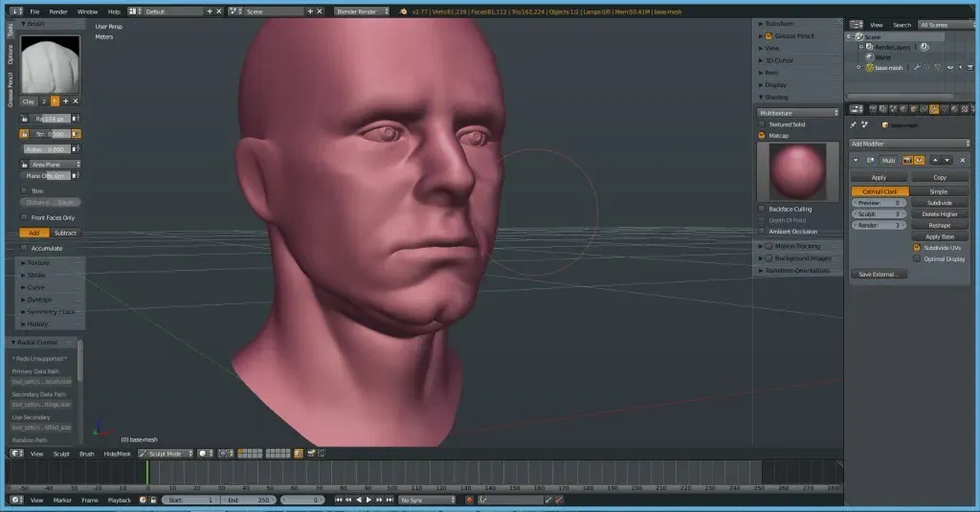Screen dimensions: 980x512
Task: Open the Hide/Mask menu in the viewport header
Action: click(117, 454)
